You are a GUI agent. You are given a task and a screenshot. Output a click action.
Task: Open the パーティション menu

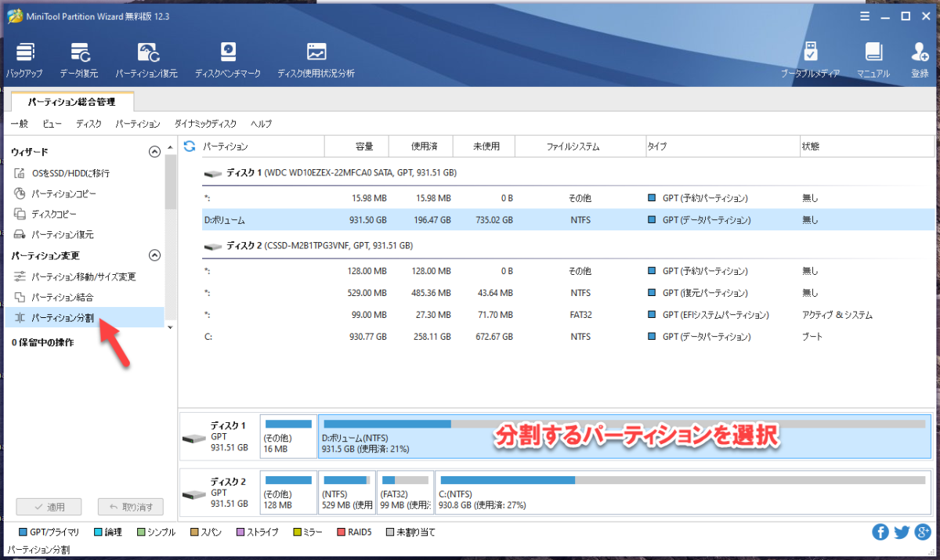pos(138,124)
